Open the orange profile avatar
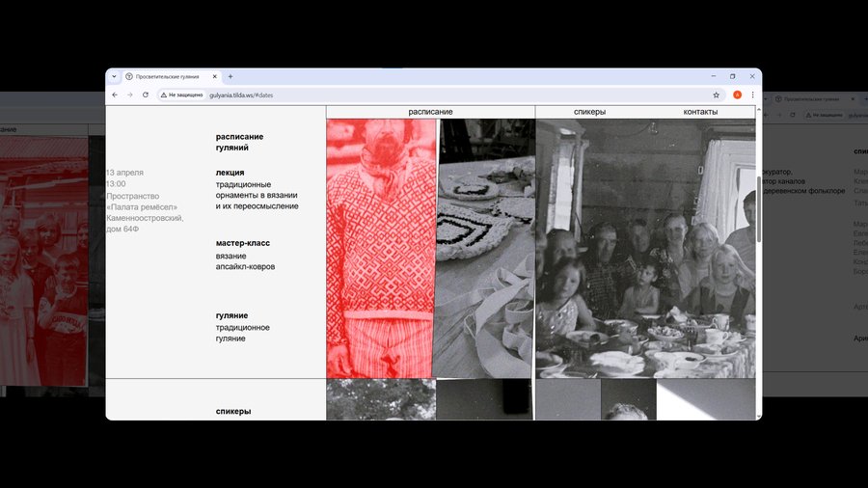 (738, 95)
